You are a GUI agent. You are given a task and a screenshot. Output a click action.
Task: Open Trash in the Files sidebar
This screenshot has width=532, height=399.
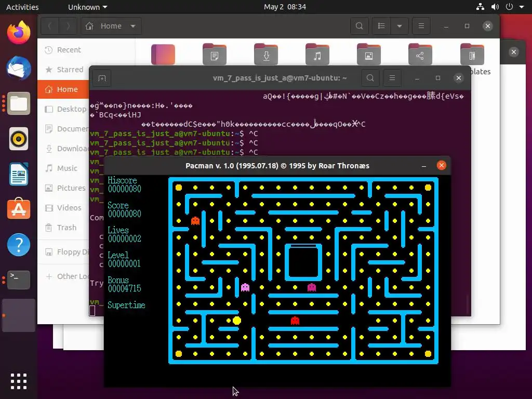point(63,228)
